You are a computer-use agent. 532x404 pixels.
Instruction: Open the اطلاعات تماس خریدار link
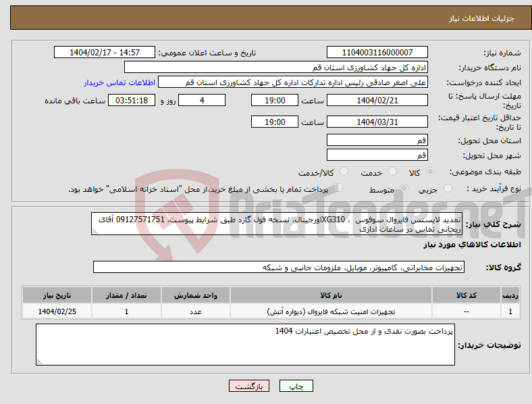click(119, 82)
